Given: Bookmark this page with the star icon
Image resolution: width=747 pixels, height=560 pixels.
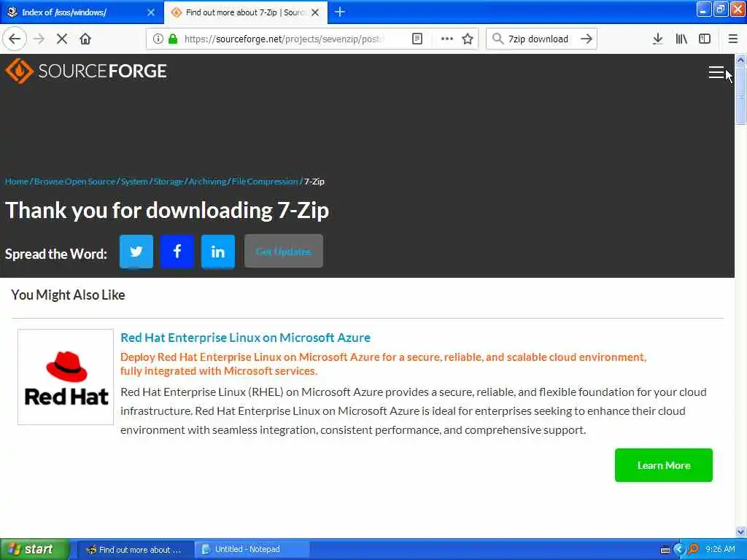Looking at the screenshot, I should tap(468, 39).
